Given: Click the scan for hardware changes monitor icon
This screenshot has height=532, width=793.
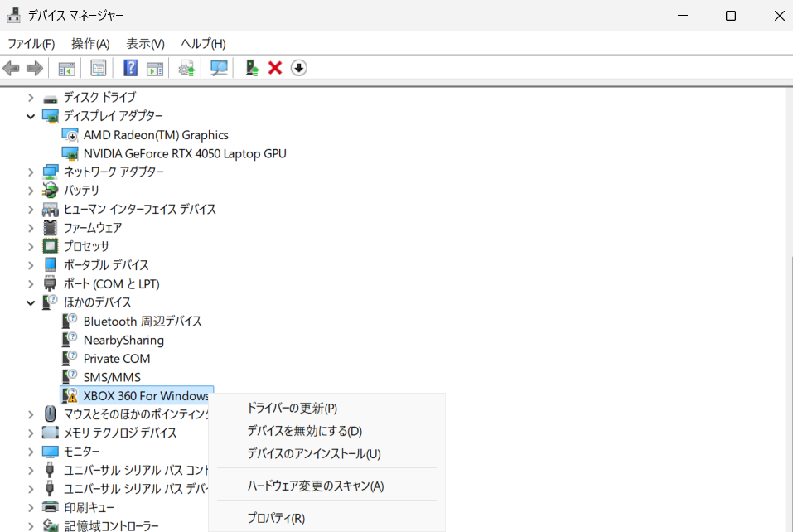Looking at the screenshot, I should point(220,68).
